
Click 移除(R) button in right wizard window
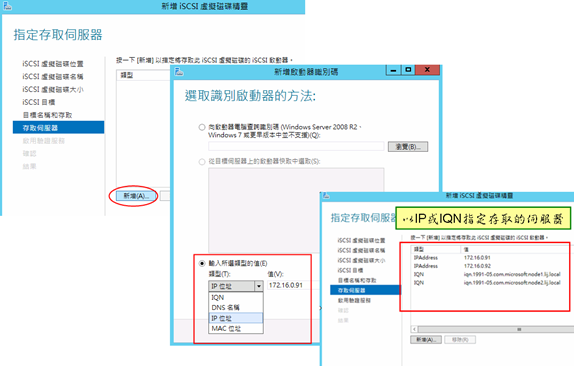(460, 340)
